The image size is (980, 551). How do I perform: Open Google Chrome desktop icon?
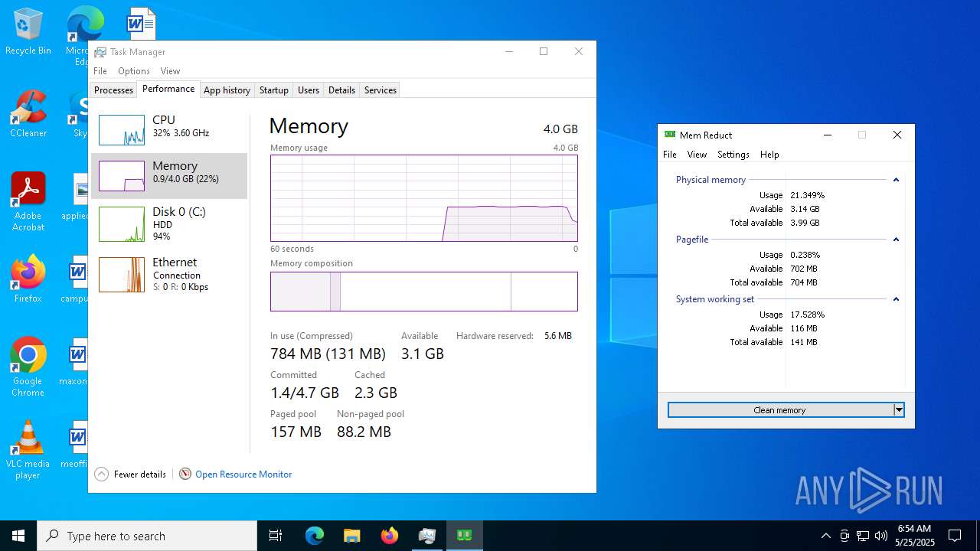coord(28,367)
